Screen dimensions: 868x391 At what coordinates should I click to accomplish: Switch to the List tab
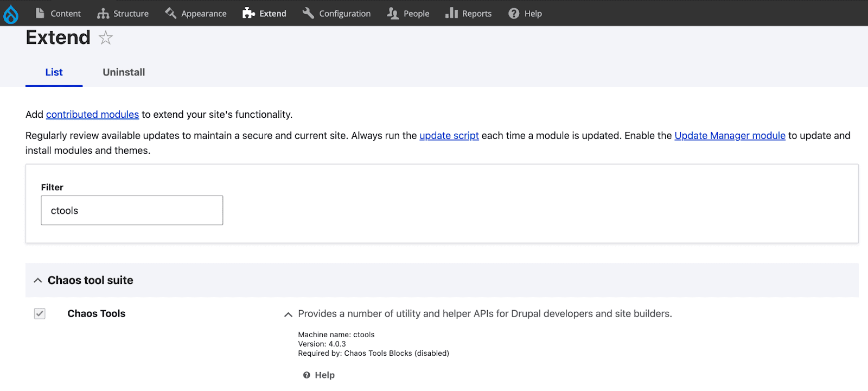[54, 72]
